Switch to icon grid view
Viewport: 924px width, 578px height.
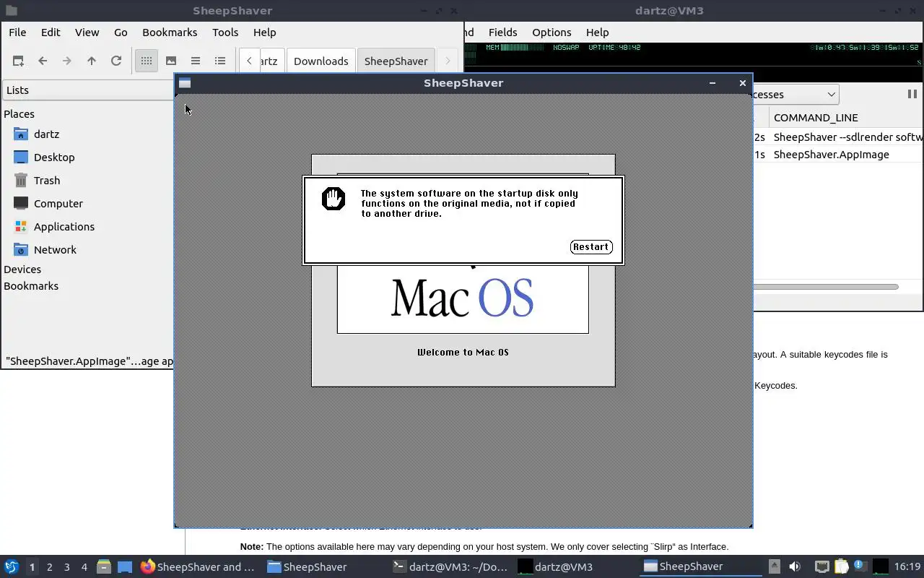tap(147, 61)
